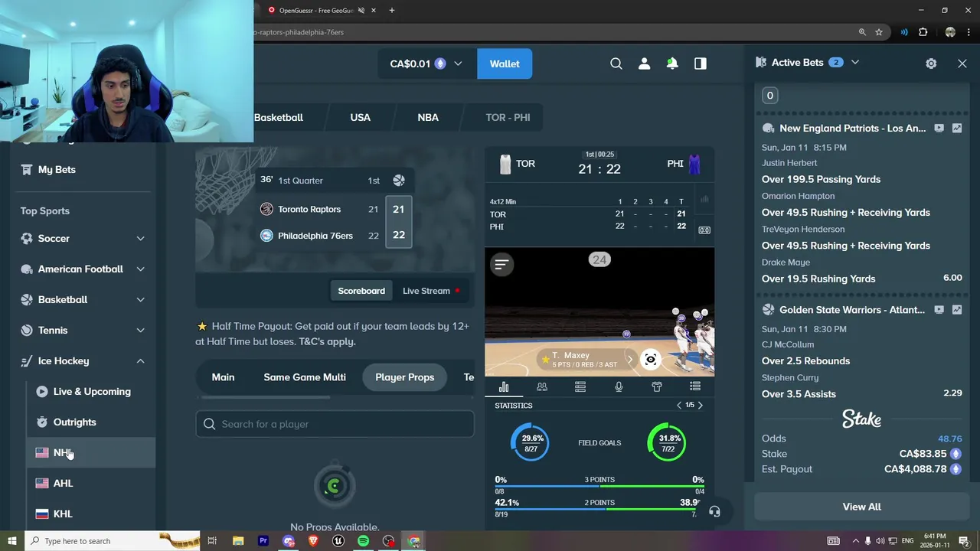Open live stream icon for Patriots bet

pos(939,129)
